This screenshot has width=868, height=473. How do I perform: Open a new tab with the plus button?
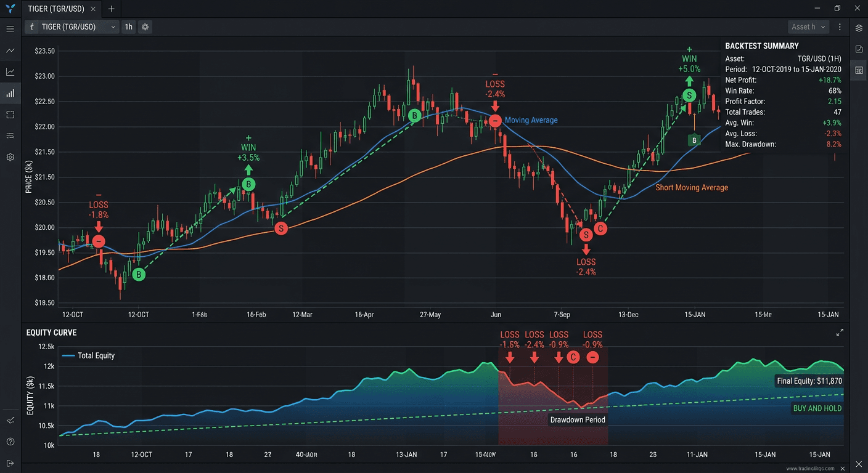point(111,9)
